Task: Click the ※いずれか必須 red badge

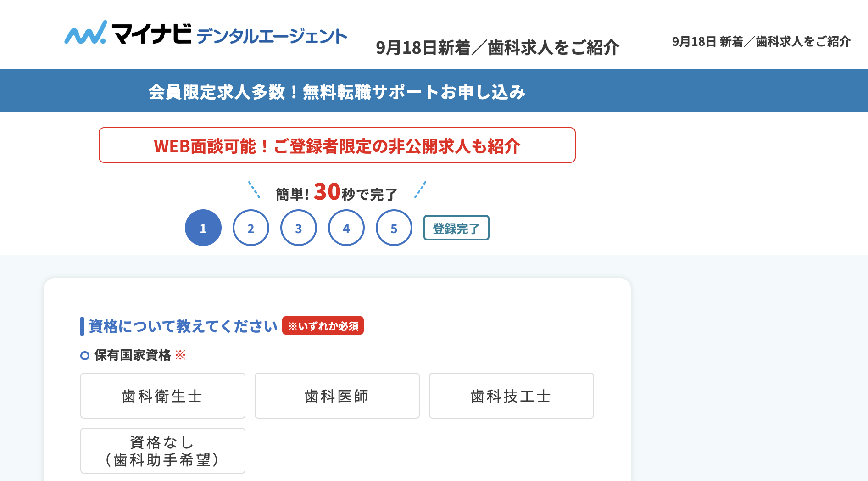Action: click(323, 326)
